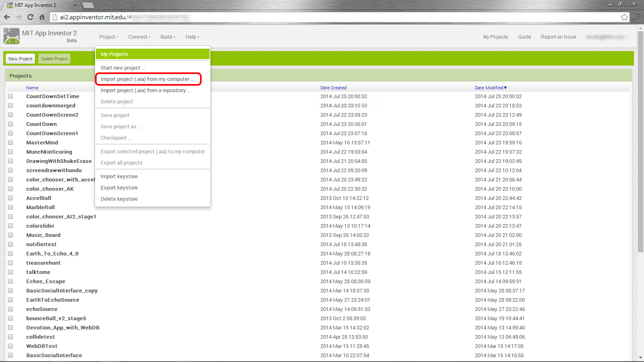This screenshot has height=362, width=644.
Task: Click the browser back arrow
Action: pyautogui.click(x=7, y=17)
